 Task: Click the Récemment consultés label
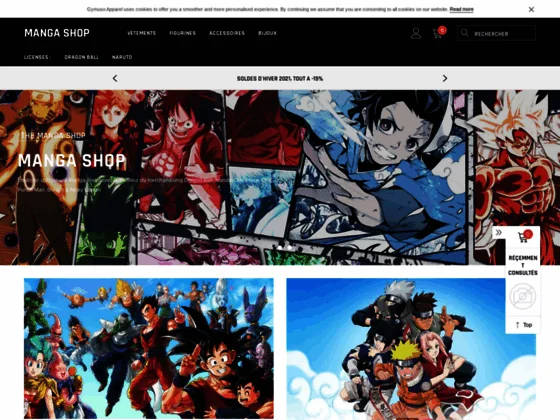click(x=523, y=265)
